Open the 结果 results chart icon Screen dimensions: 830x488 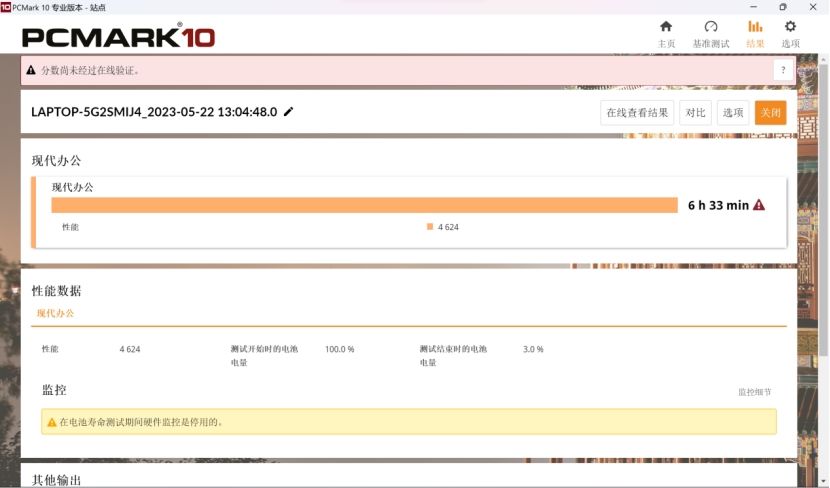point(755,26)
